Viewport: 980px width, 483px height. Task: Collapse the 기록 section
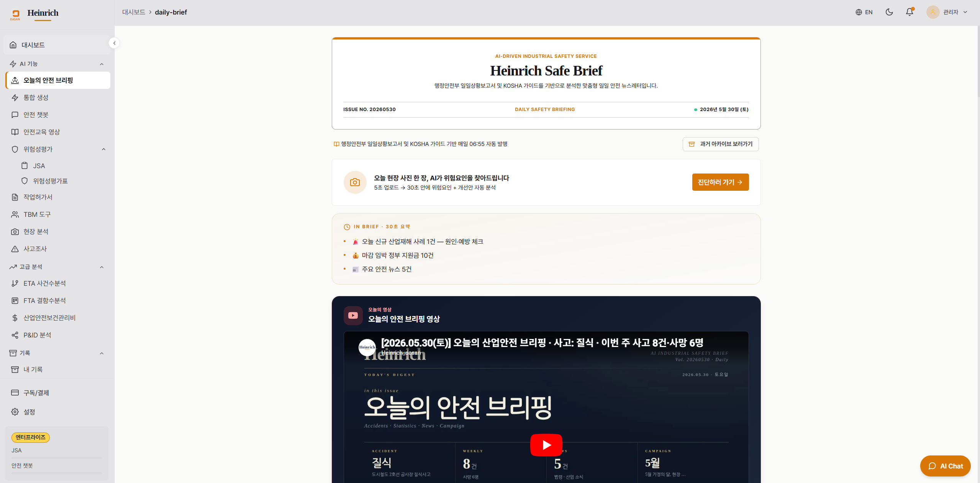[x=102, y=353]
